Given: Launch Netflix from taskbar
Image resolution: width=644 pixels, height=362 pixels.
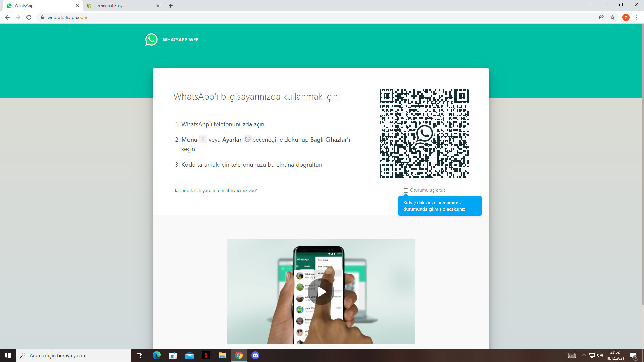Looking at the screenshot, I should 206,355.
